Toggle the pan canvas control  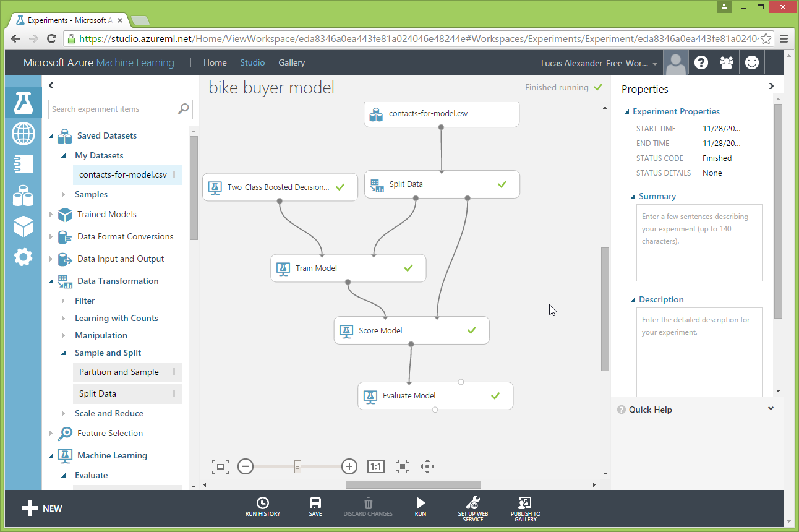pyautogui.click(x=427, y=466)
